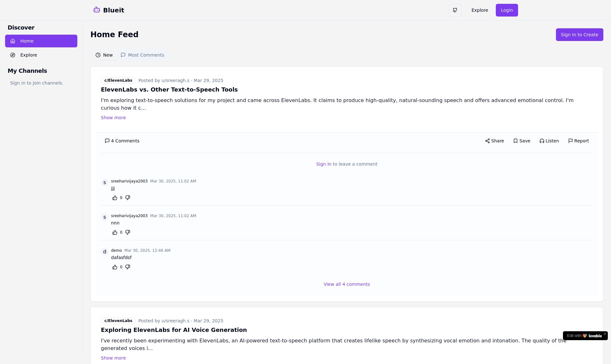The height and width of the screenshot is (364, 611).
Task: Thumbs up the 'dafasfdsf' comment by demo
Action: pos(115,267)
